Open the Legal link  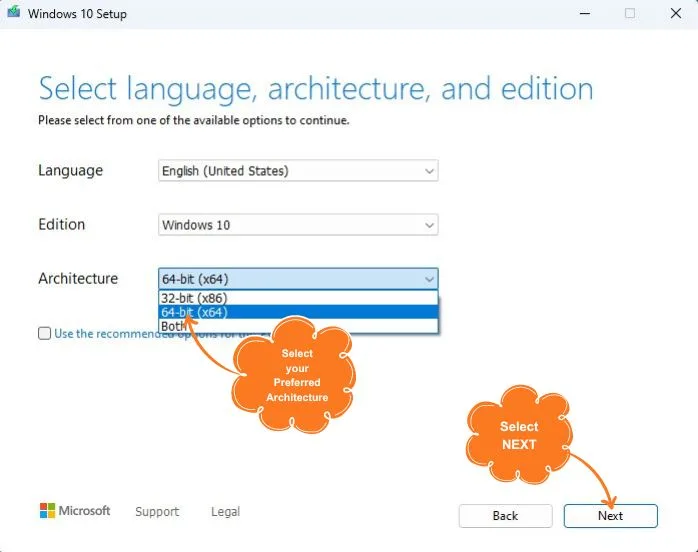[x=225, y=511]
